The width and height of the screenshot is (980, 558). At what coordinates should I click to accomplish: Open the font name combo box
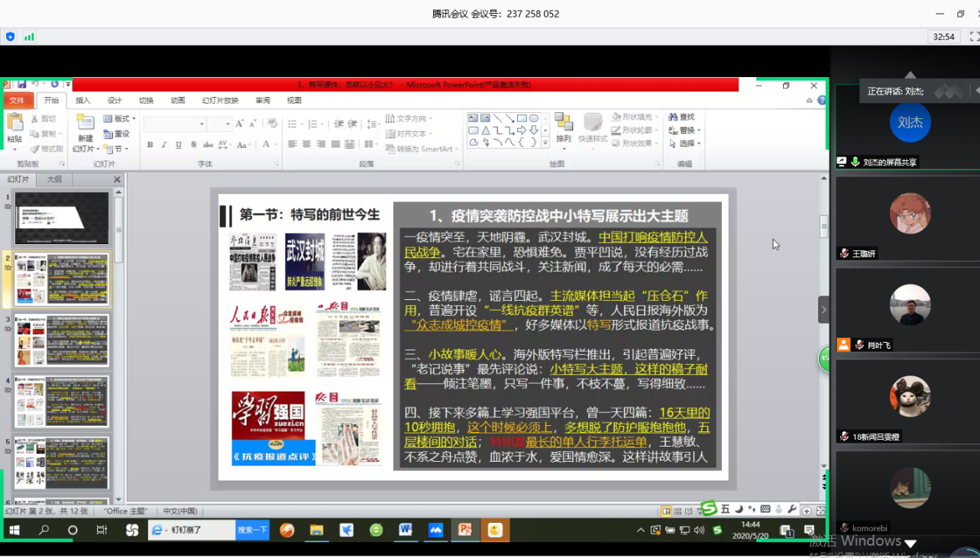coord(174,124)
